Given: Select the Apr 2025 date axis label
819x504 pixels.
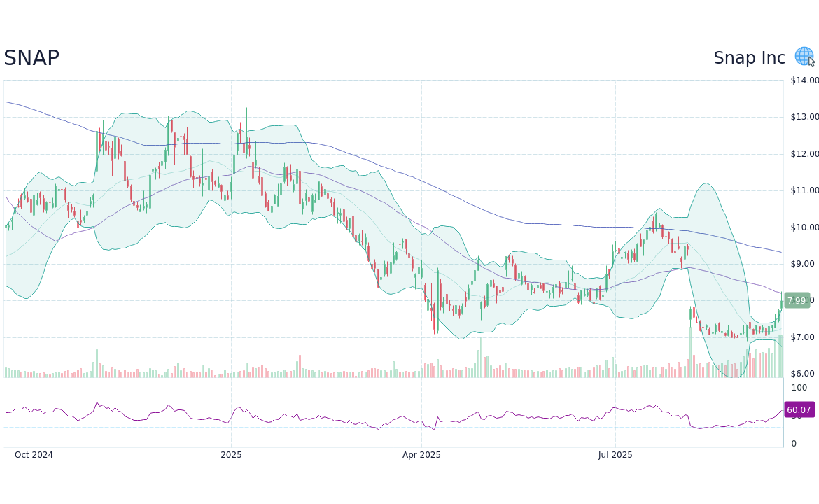Looking at the screenshot, I should (421, 454).
